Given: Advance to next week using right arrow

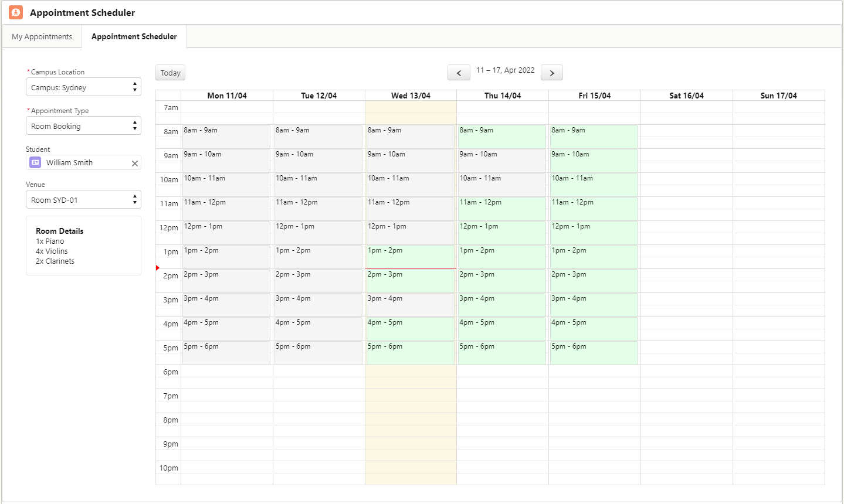Looking at the screenshot, I should pyautogui.click(x=551, y=73).
